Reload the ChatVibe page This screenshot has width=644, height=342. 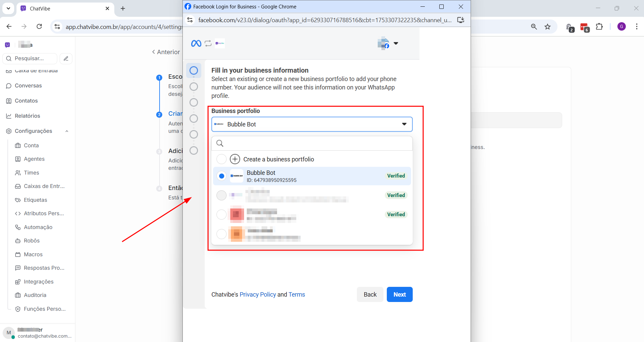(39, 27)
